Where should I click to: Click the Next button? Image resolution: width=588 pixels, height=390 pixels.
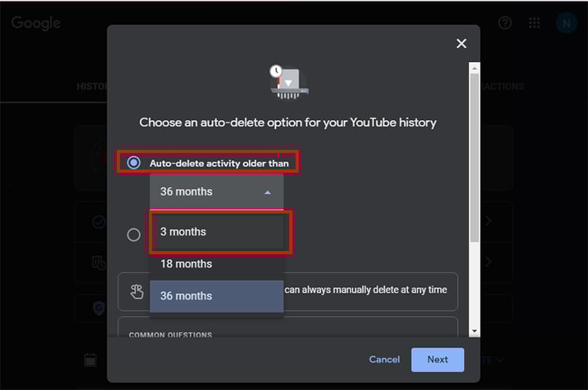(437, 359)
